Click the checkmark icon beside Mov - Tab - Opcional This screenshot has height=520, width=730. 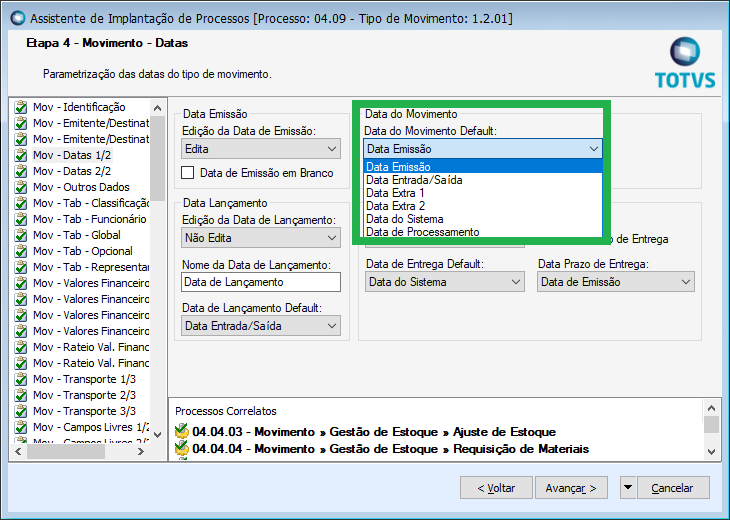coord(20,251)
